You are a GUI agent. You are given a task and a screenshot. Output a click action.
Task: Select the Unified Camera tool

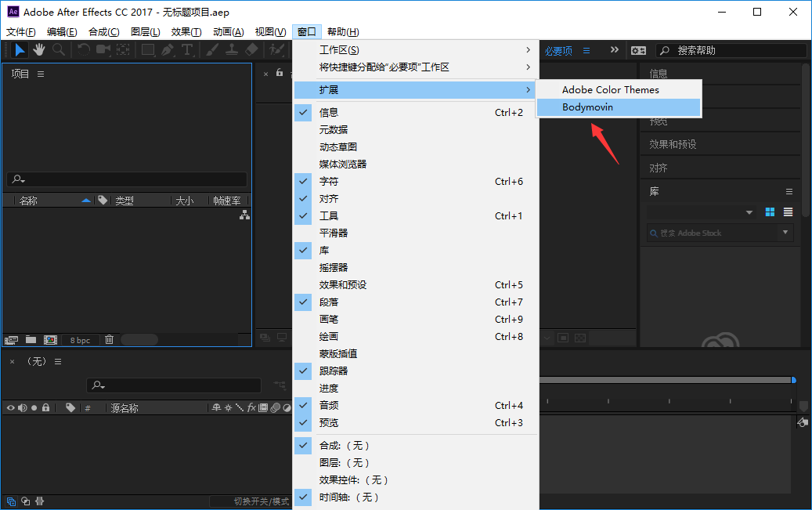pyautogui.click(x=103, y=50)
